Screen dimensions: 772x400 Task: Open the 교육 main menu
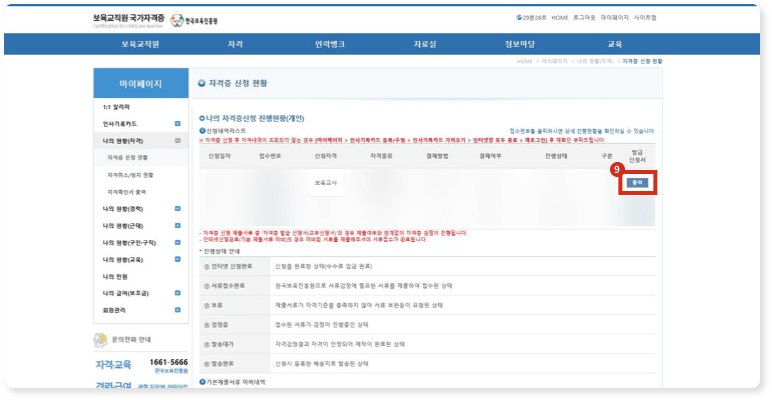click(x=614, y=44)
